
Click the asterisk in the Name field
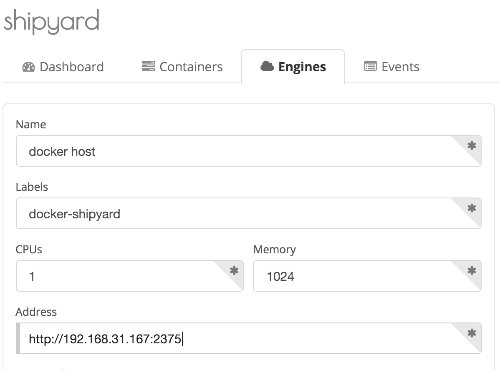(x=471, y=146)
